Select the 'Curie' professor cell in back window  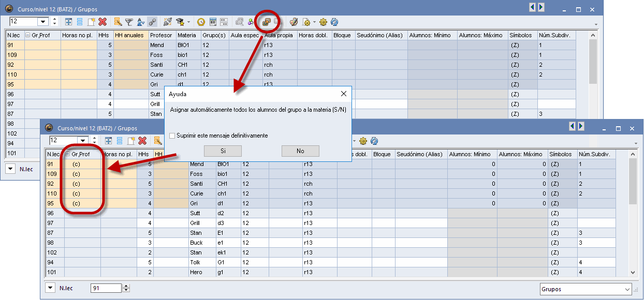[x=162, y=74]
